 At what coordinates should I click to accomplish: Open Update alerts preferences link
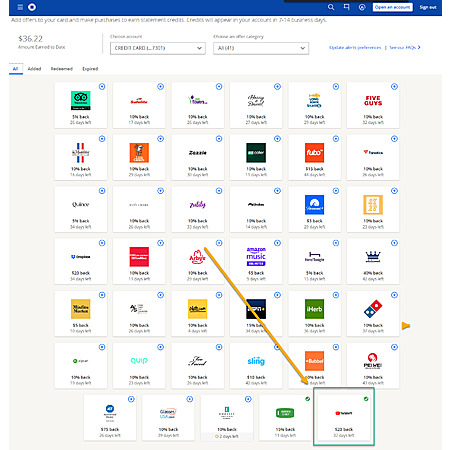[355, 48]
